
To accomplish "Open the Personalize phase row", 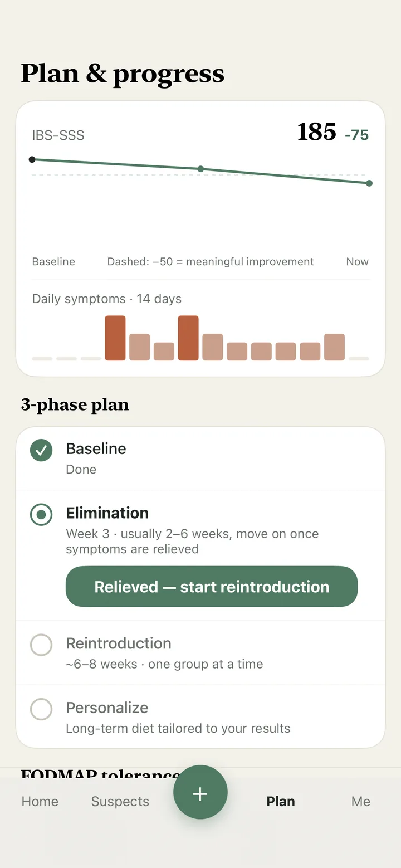I will pyautogui.click(x=200, y=716).
